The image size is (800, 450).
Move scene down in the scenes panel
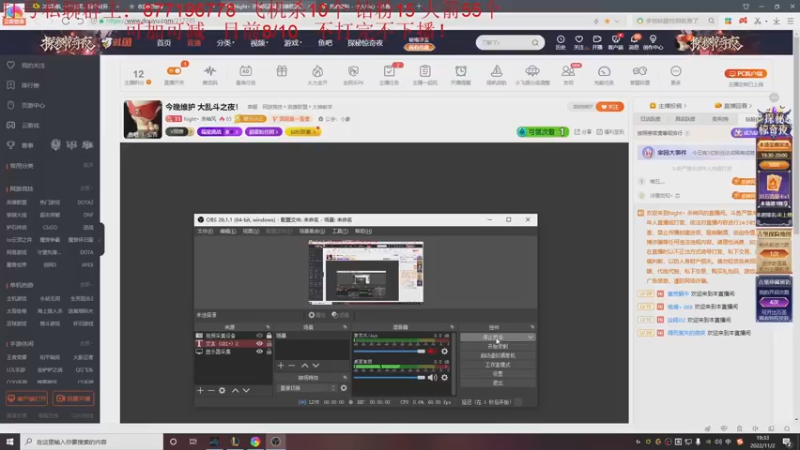point(316,365)
